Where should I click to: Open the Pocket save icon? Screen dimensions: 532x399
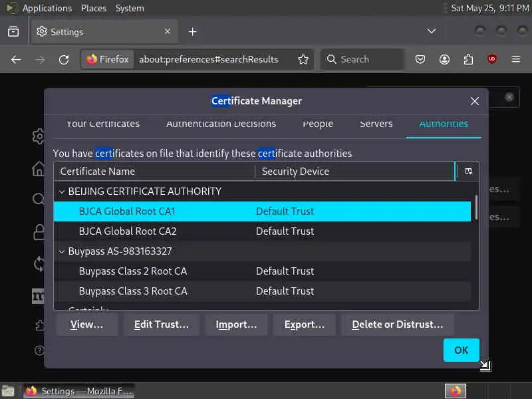pos(420,60)
